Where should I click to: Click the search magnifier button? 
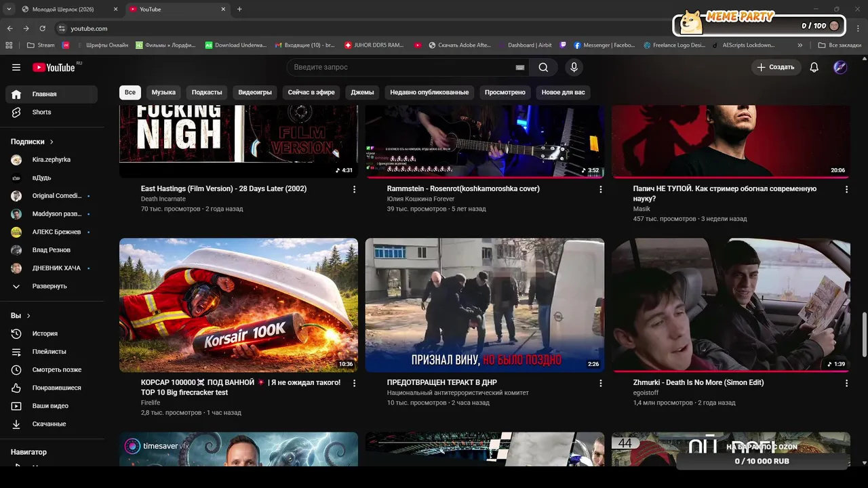coord(543,67)
